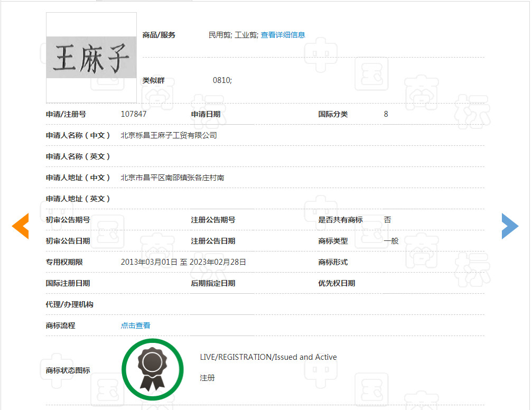
Task: Select LIVE/REGISTRATION/Issued and Active status text
Action: pyautogui.click(x=268, y=357)
